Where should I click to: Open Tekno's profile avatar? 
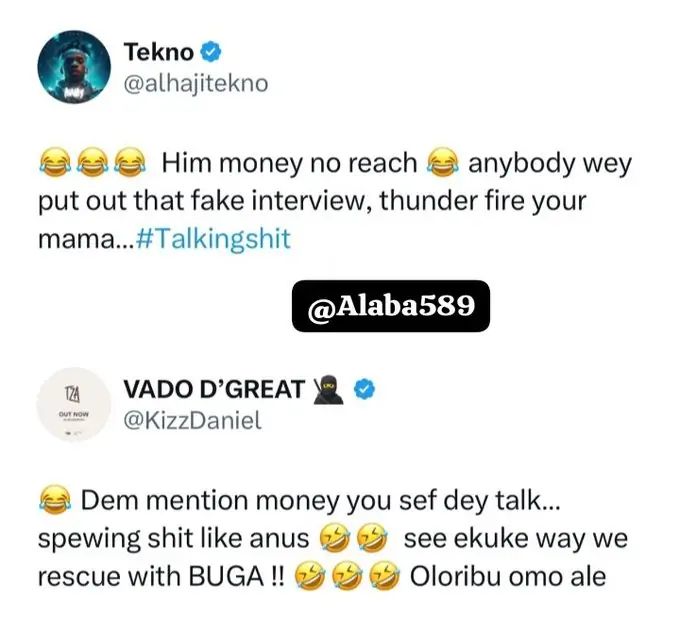(x=74, y=66)
